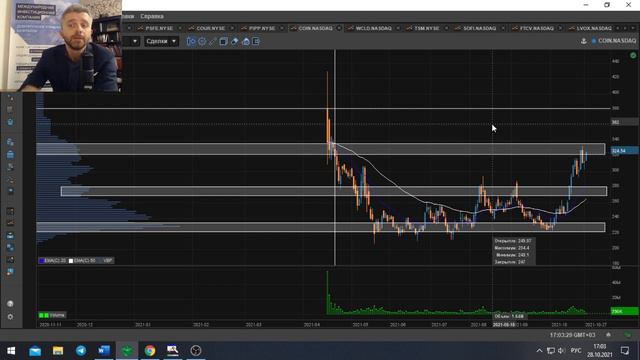Click the green volume value label on axis
Screen dimensions: 640x360
tap(624, 311)
